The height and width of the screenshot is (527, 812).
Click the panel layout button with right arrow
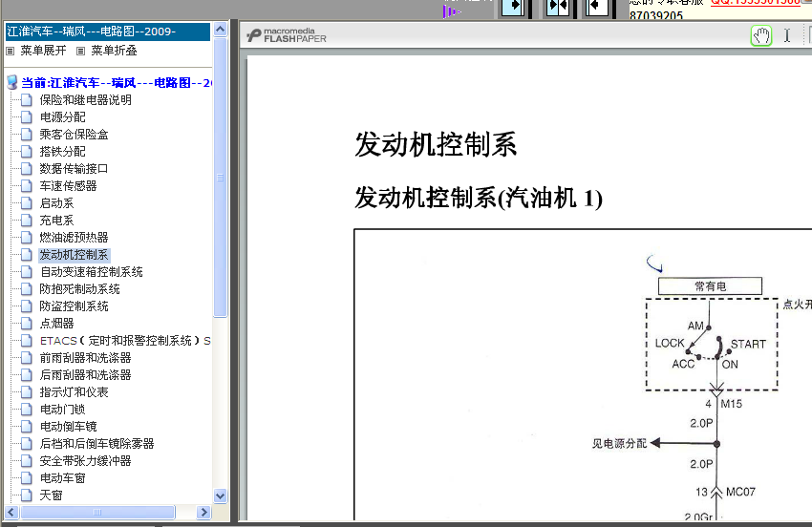(513, 8)
